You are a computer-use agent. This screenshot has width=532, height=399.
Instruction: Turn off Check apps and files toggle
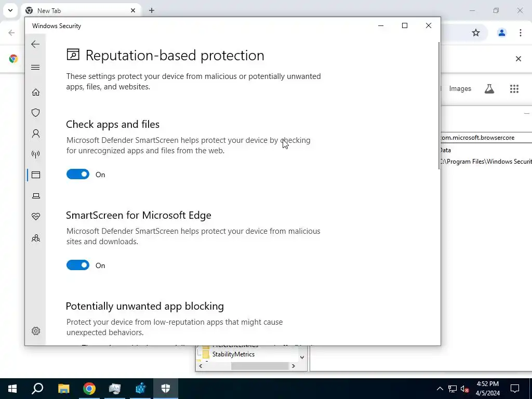(x=78, y=175)
